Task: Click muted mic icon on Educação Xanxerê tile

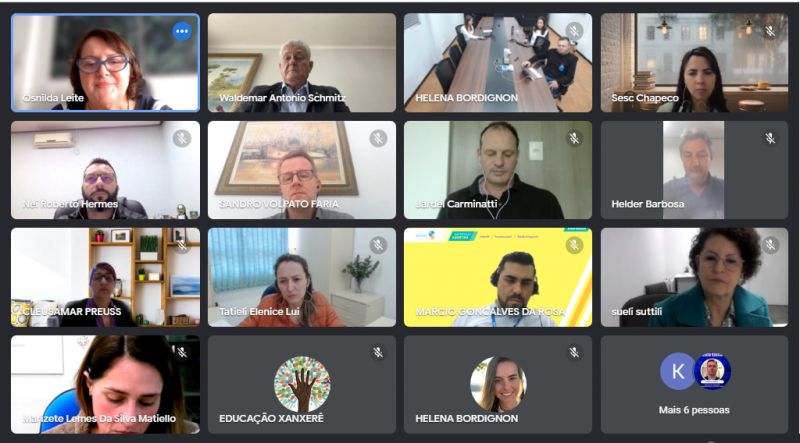Action: (378, 352)
